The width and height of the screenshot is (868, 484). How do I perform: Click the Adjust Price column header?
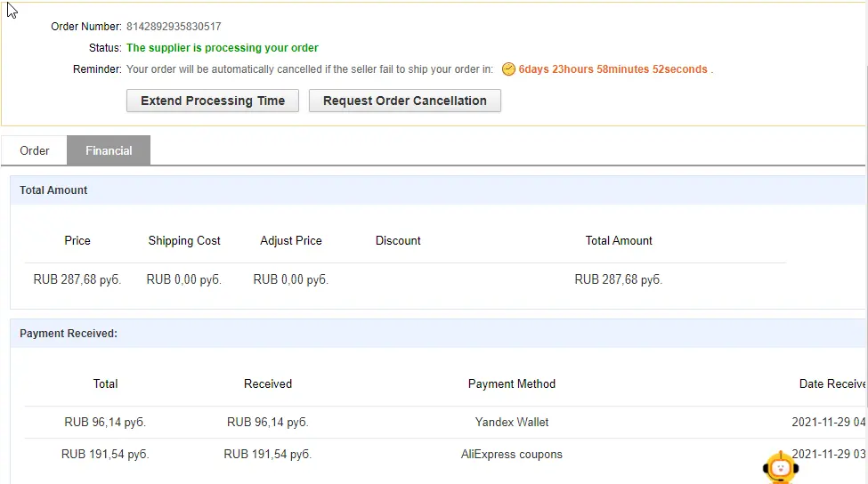tap(290, 240)
